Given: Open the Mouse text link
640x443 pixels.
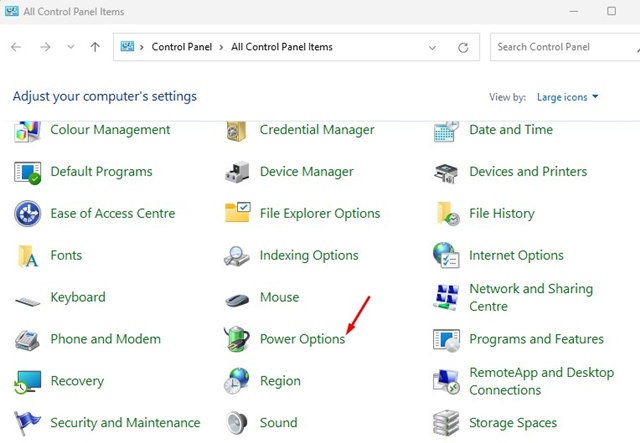Looking at the screenshot, I should [280, 297].
